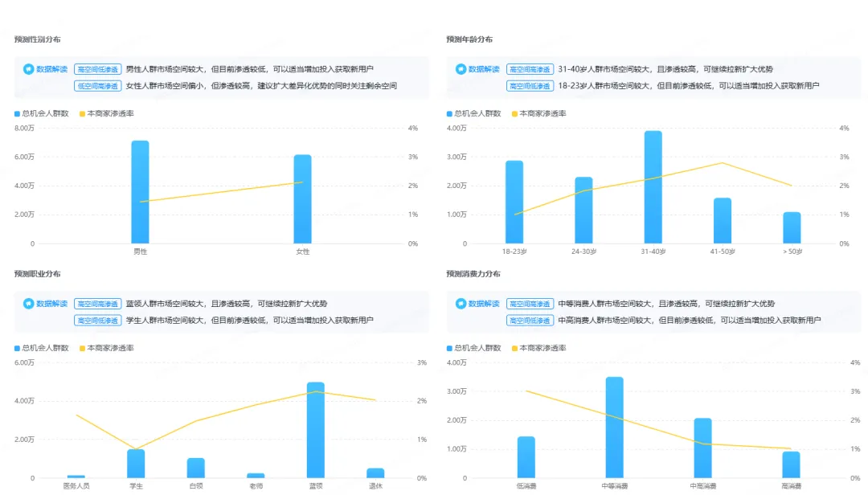Select the 中等消费 bar in the consumption chart

(615, 427)
